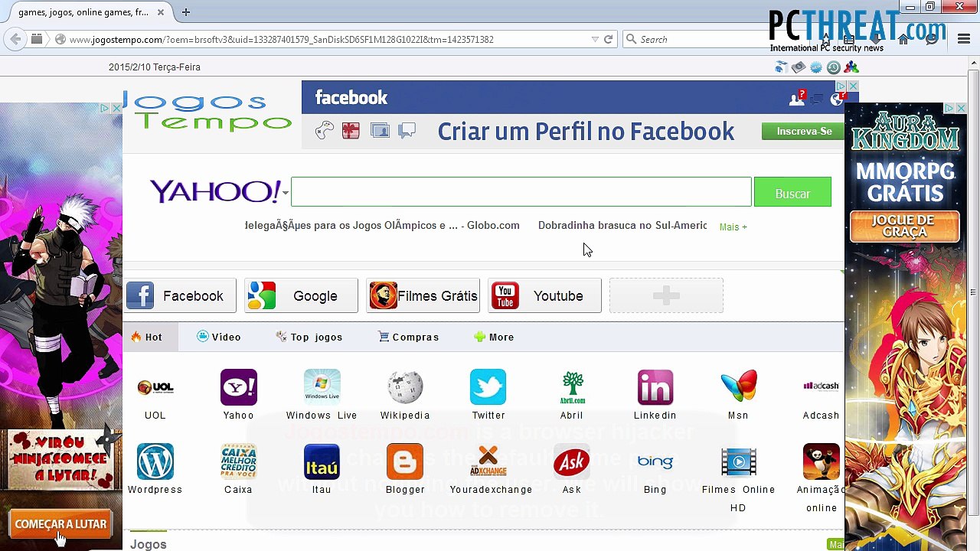Click the Jogos section heading
This screenshot has width=980, height=551.
149,544
